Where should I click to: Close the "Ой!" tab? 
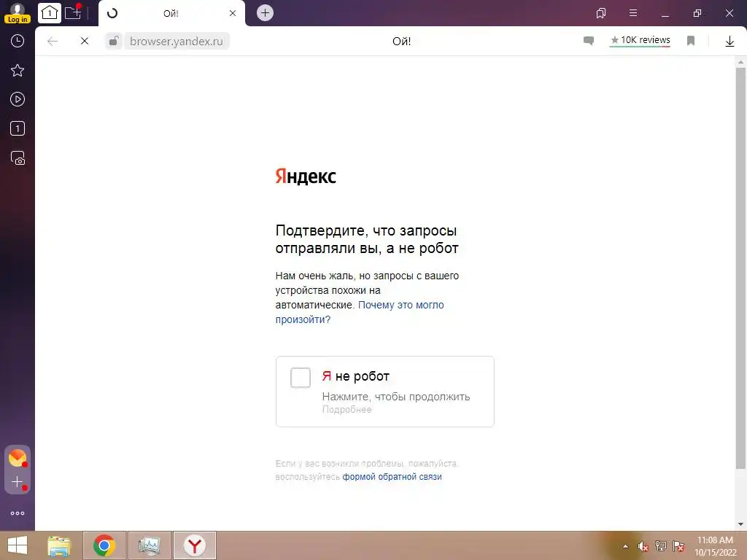tap(233, 13)
